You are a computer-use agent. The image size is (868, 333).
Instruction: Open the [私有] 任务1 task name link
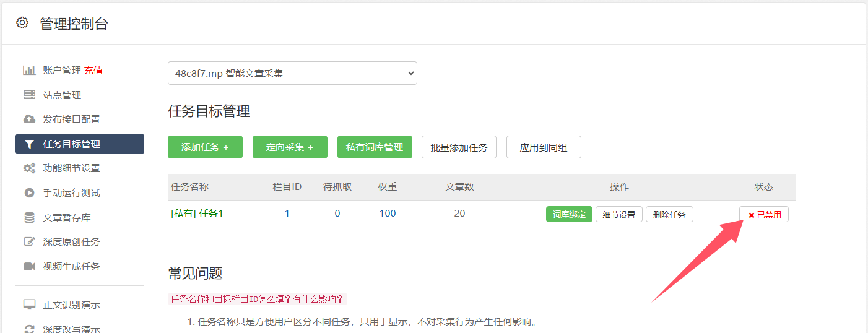tap(197, 214)
